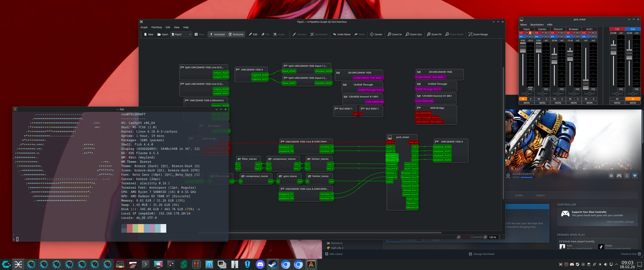Image resolution: width=644 pixels, height=270 pixels.
Task: Open Steam from the taskbar
Action: tap(273, 264)
